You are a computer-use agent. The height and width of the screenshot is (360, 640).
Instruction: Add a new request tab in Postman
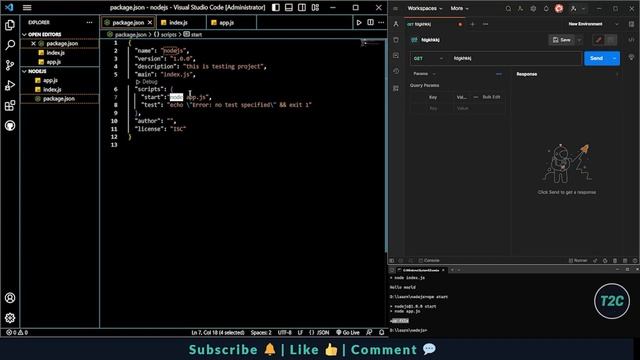(x=472, y=24)
